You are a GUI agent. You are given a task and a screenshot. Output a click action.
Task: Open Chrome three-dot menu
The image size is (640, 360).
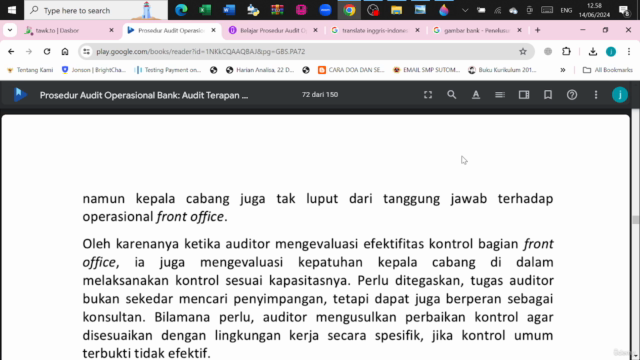(x=629, y=51)
